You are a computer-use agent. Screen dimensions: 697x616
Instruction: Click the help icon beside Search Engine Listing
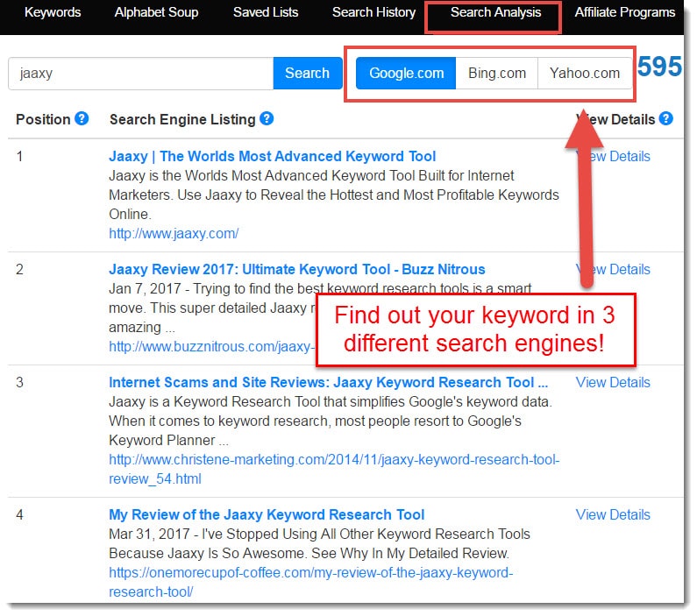pyautogui.click(x=267, y=118)
